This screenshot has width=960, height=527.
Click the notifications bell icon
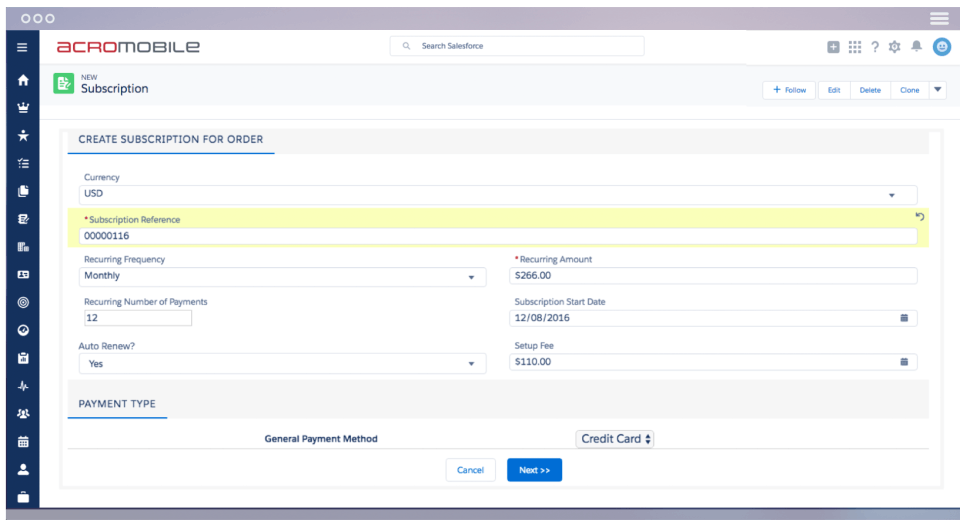[x=916, y=47]
